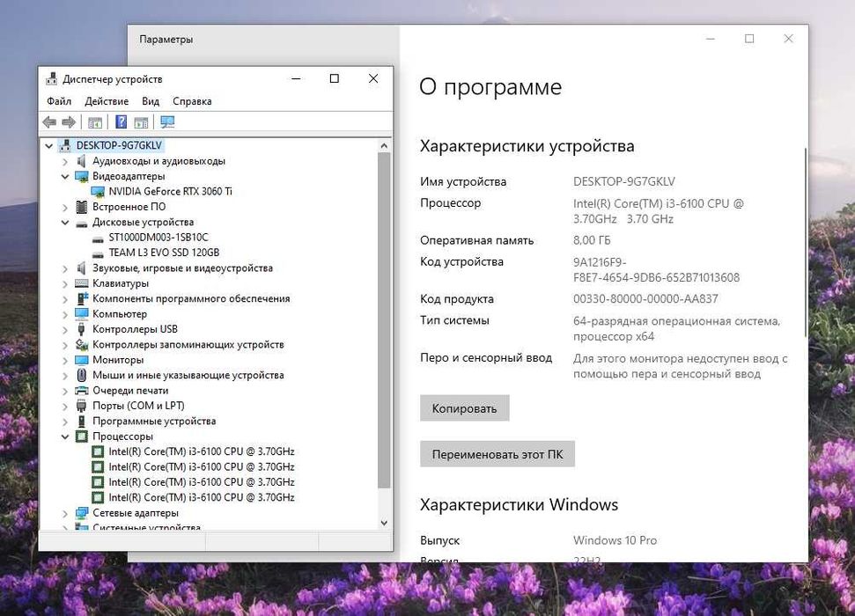Click the Код устройства label
Screen dimensions: 855x616
[461, 261]
